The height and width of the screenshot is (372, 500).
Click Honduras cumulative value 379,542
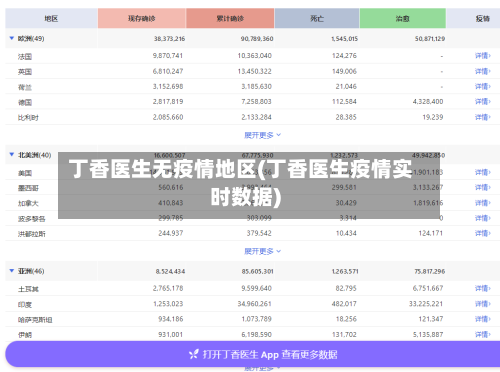click(259, 233)
